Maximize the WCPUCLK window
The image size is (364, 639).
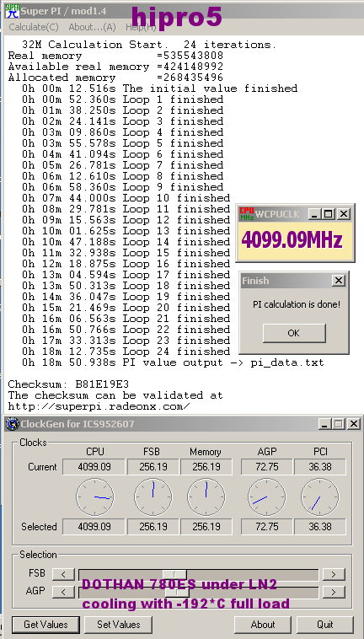[328, 214]
